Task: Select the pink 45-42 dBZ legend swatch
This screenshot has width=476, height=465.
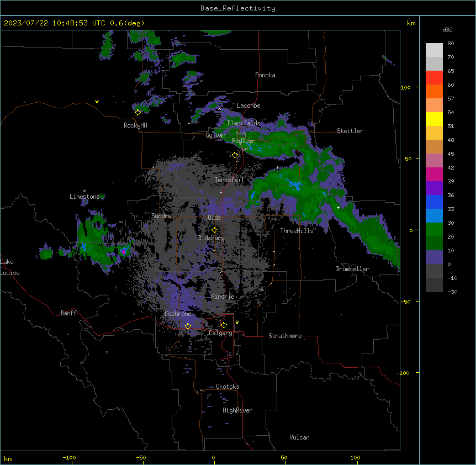Action: (434, 161)
